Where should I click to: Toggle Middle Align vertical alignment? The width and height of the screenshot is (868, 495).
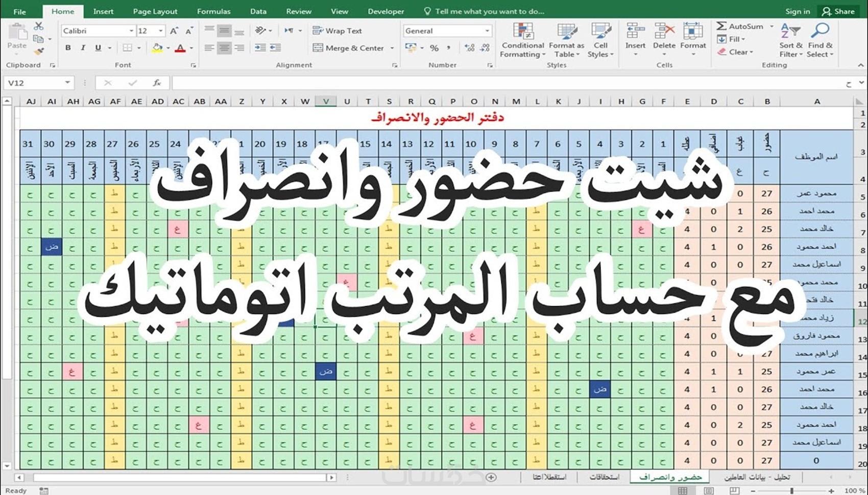(x=224, y=31)
